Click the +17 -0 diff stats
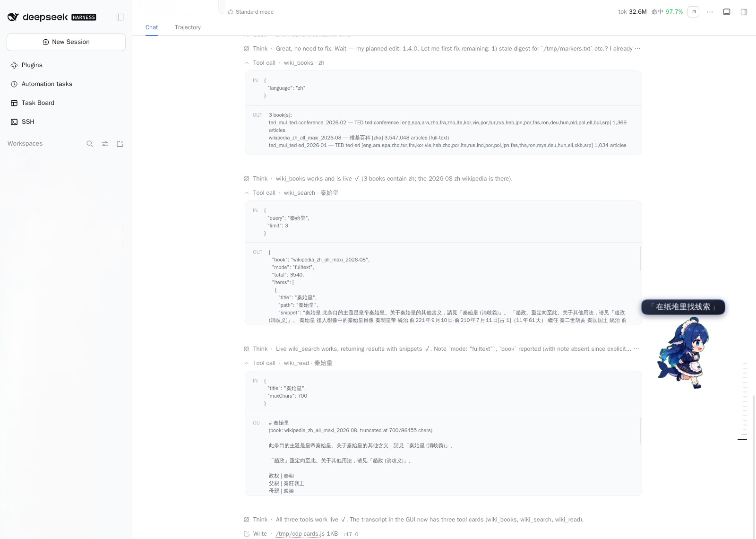 [351, 534]
